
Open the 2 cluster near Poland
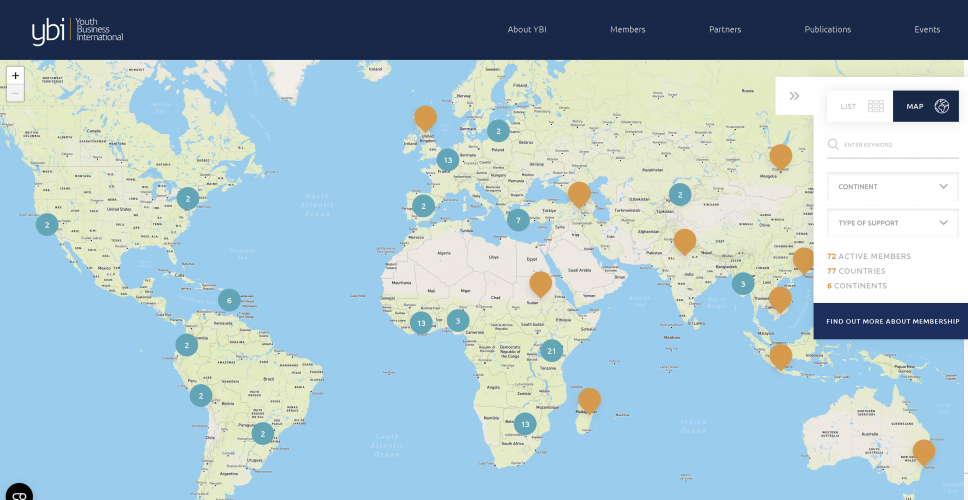pos(498,131)
